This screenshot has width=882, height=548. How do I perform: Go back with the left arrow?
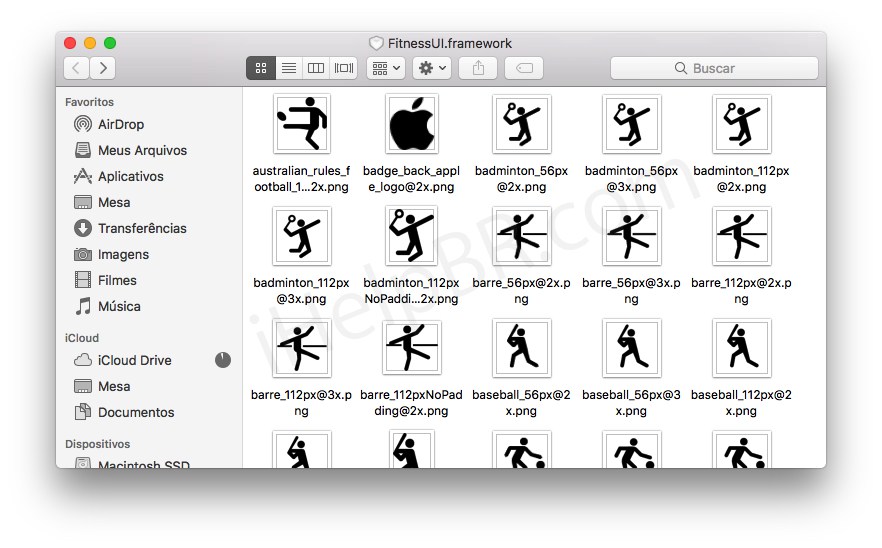point(77,68)
